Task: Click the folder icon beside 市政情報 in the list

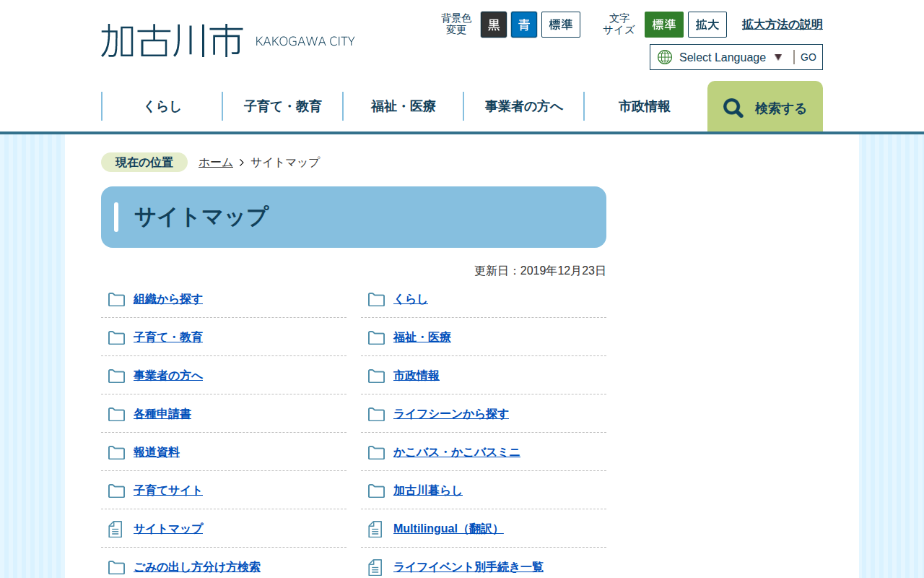Action: (376, 376)
